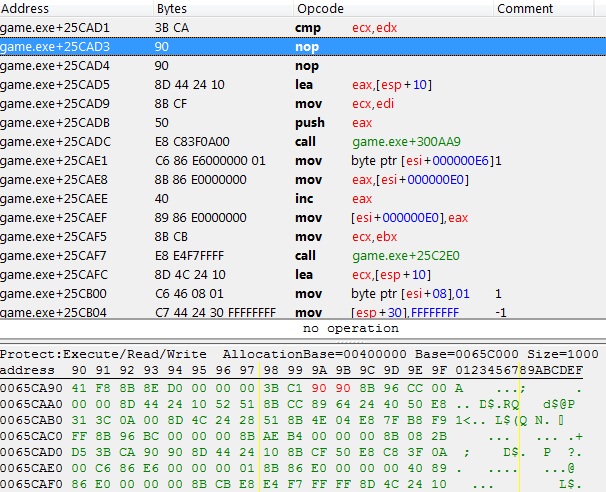Screen dimensions: 606x492
Task: Select mov [esi+000000E0],eax row
Action: pyautogui.click(x=303, y=217)
